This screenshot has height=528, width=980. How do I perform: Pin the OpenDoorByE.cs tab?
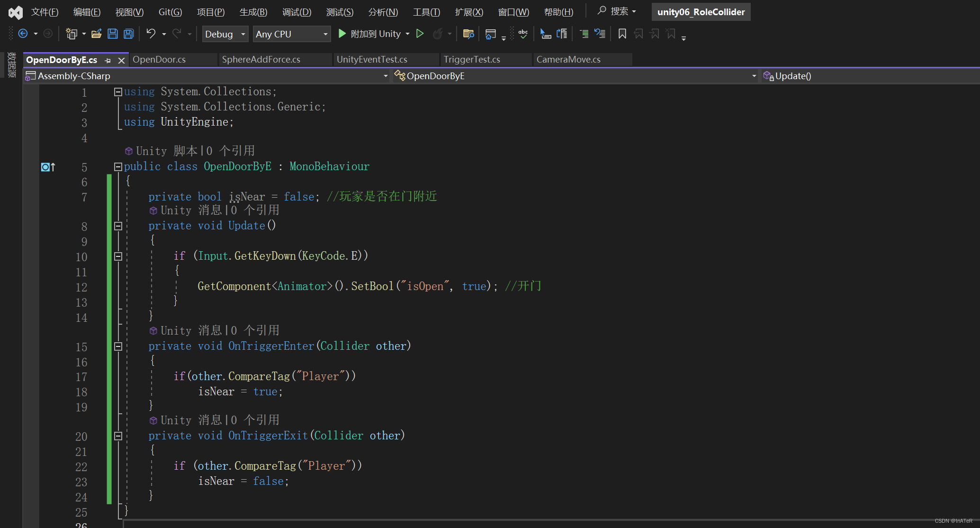point(108,60)
